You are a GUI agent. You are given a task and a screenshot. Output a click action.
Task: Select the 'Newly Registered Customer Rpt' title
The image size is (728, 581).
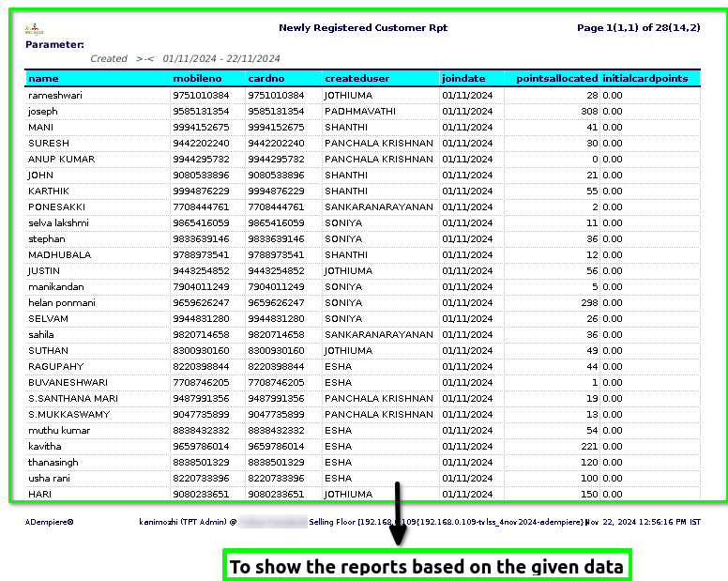363,27
